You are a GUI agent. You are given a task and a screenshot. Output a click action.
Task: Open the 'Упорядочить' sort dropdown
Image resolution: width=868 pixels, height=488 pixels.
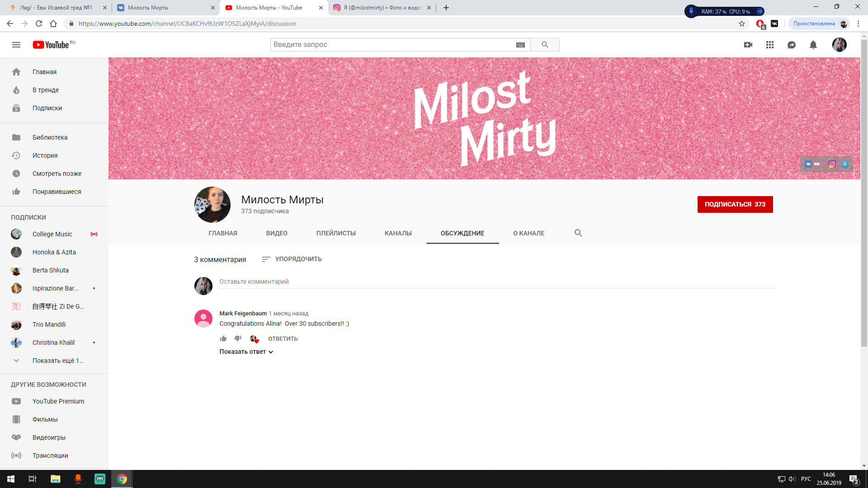pyautogui.click(x=292, y=259)
